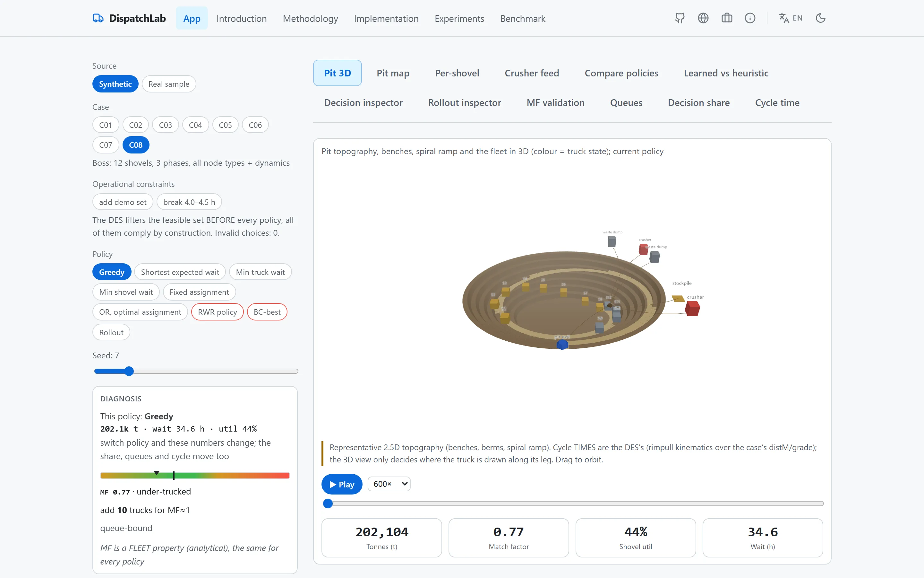Click the stockpile marker in 3D view

point(678,298)
